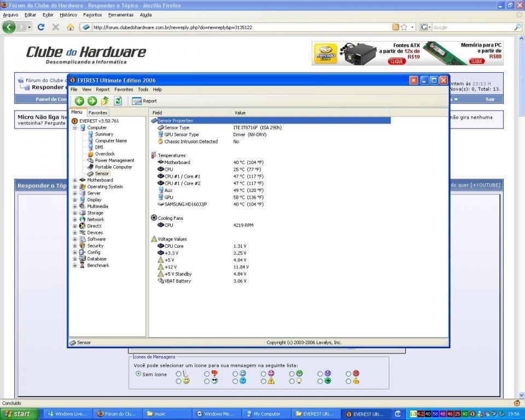This screenshot has width=525, height=420.
Task: Open Firefox's Arquivo menu
Action: (11, 15)
